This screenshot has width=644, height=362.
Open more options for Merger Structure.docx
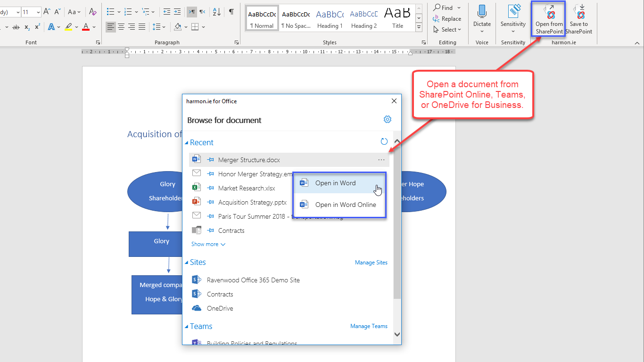tap(381, 160)
